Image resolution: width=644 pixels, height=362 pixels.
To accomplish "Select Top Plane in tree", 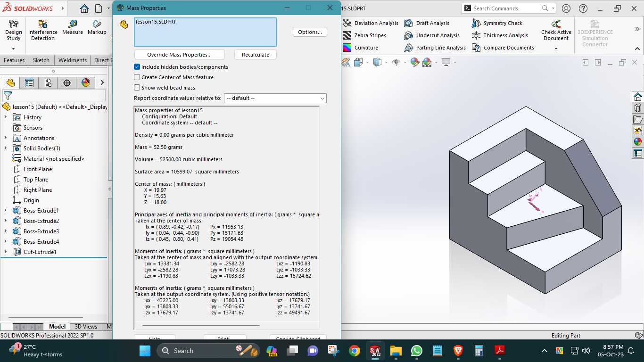I will click(36, 180).
